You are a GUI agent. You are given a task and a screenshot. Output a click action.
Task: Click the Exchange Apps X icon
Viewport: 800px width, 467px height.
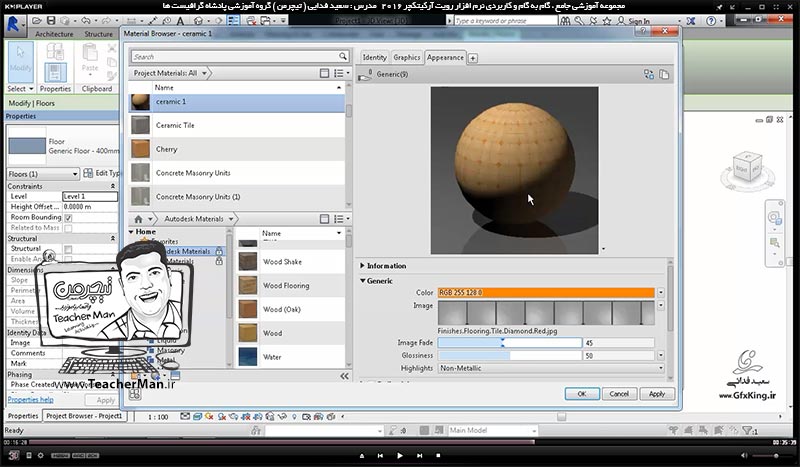click(x=691, y=21)
